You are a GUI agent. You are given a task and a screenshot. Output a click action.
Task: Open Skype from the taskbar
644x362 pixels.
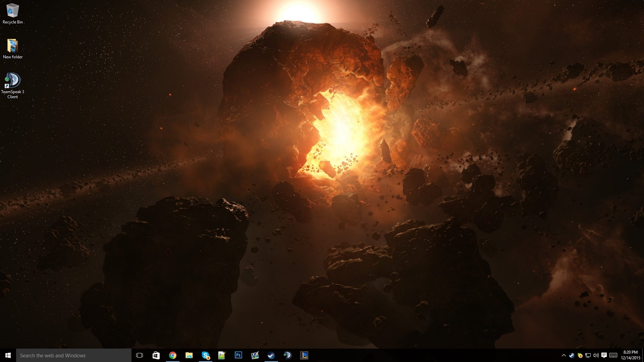click(x=205, y=355)
